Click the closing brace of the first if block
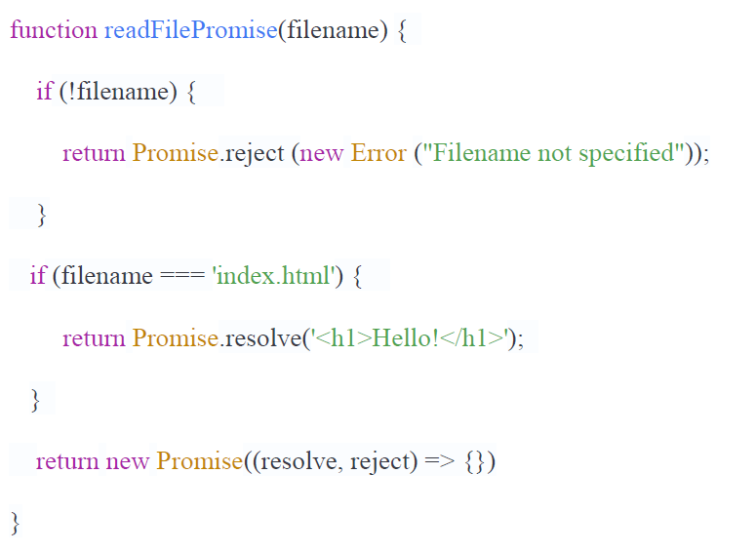Viewport: 756px width, 553px height. (x=42, y=215)
